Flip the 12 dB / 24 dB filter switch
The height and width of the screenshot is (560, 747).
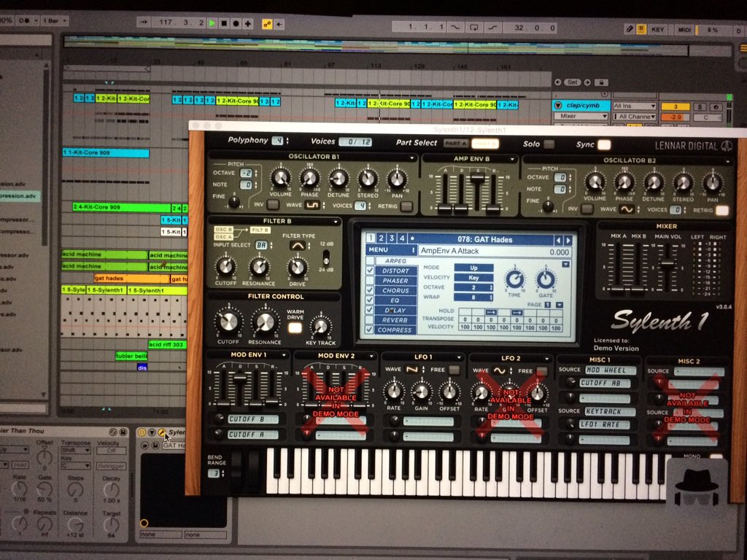pyautogui.click(x=326, y=257)
